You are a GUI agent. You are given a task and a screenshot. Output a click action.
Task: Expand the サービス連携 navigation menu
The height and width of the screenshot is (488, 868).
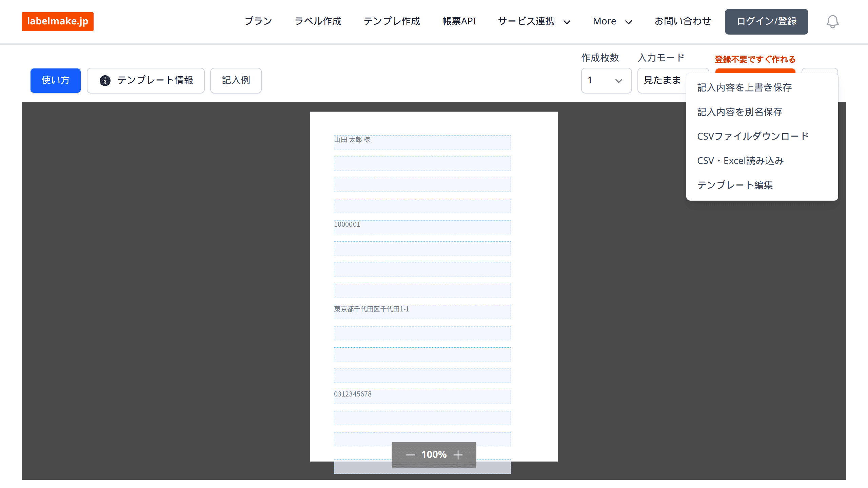pos(534,21)
